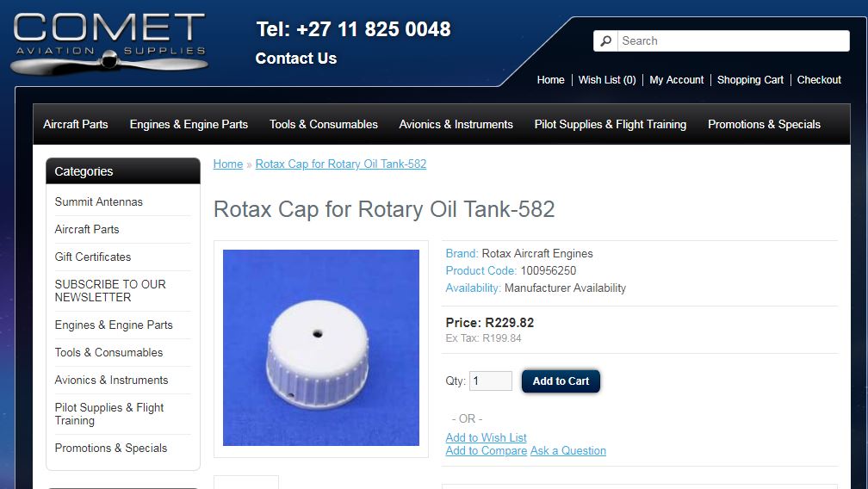Viewport: 868px width, 489px height.
Task: Open the Aircraft Parts menu
Action: pyautogui.click(x=75, y=125)
